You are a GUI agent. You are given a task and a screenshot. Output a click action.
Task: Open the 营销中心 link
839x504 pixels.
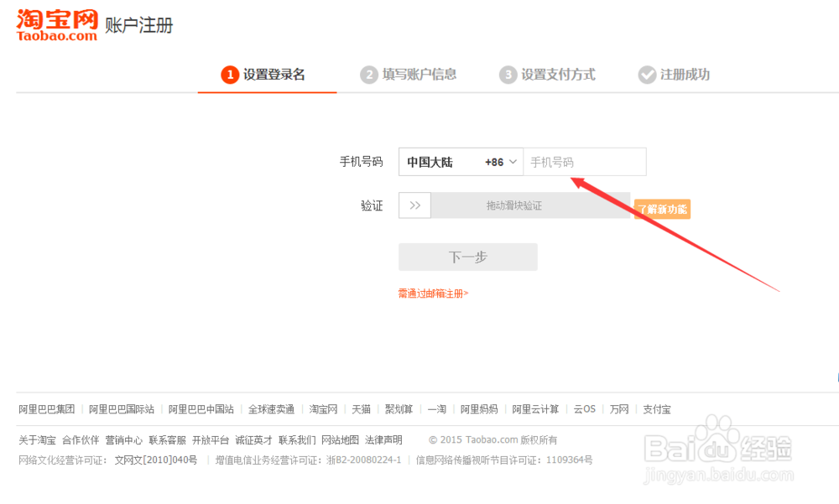pyautogui.click(x=123, y=439)
